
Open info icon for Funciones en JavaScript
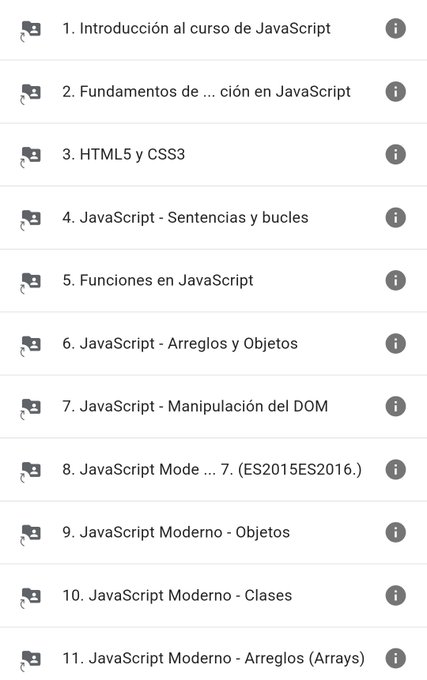click(x=395, y=280)
